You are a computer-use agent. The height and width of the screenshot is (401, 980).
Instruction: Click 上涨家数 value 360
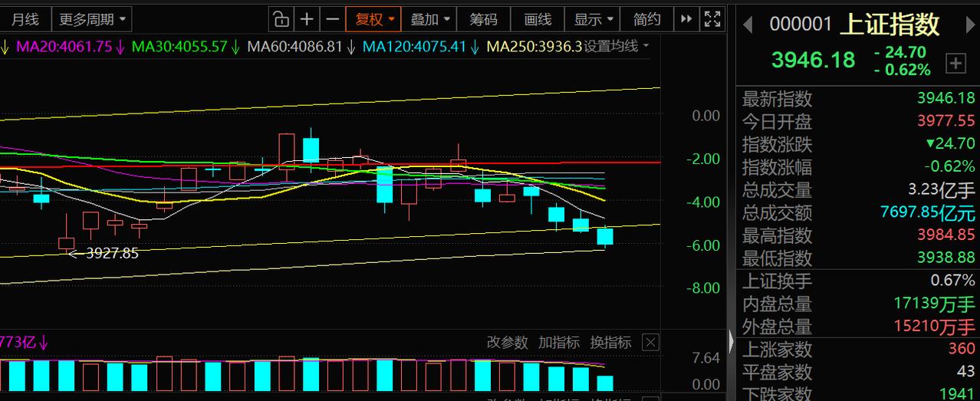[x=961, y=350]
